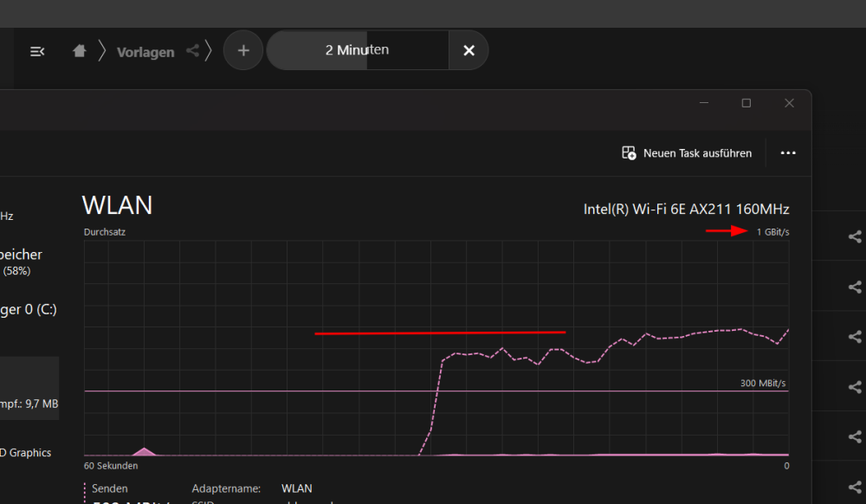Select the WLAN heading text

coord(117,205)
